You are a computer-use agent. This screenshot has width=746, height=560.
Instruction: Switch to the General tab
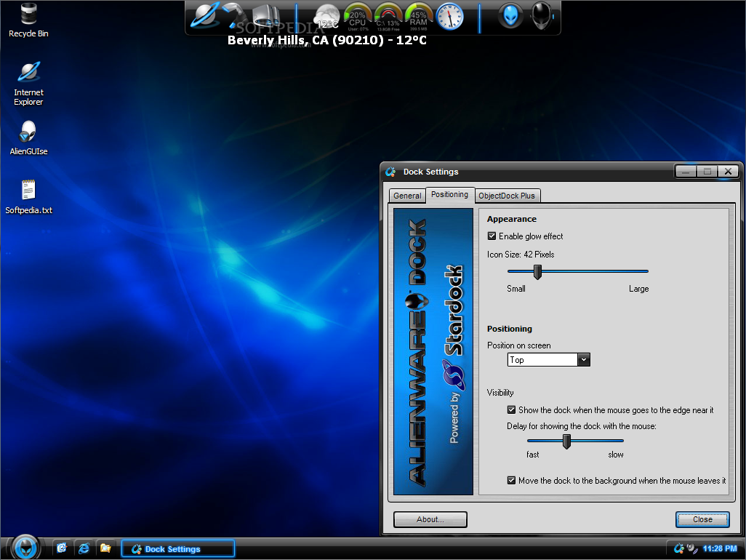pos(407,196)
